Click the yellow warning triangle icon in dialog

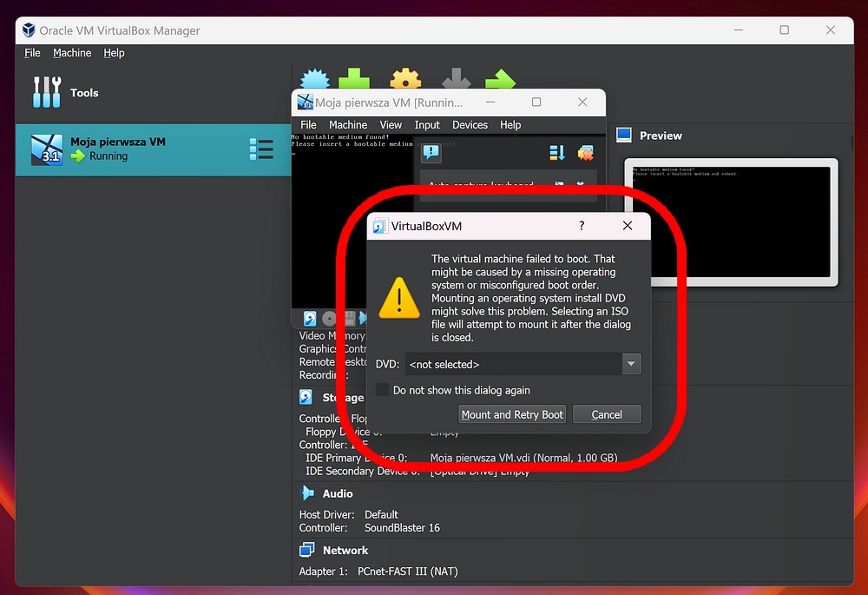coord(399,298)
